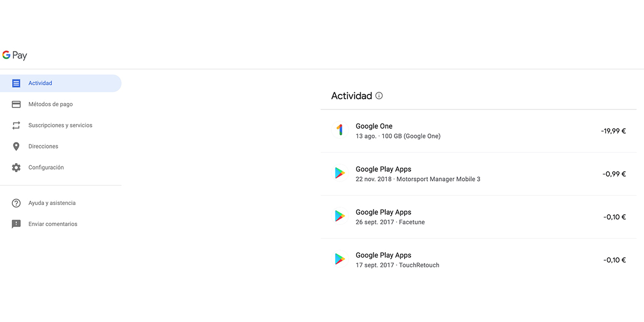Select the Actividad list icon in sidebar
This screenshot has width=644, height=322.
(17, 83)
